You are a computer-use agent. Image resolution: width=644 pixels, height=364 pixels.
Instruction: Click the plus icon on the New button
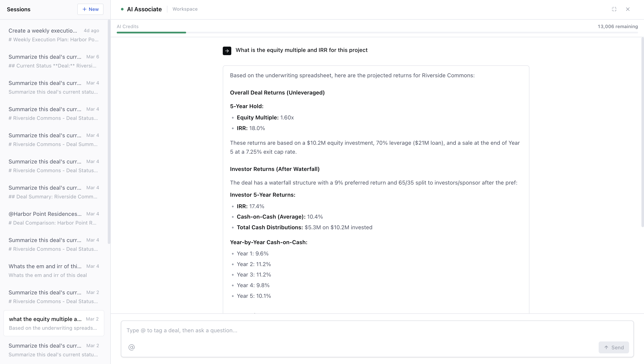point(85,9)
